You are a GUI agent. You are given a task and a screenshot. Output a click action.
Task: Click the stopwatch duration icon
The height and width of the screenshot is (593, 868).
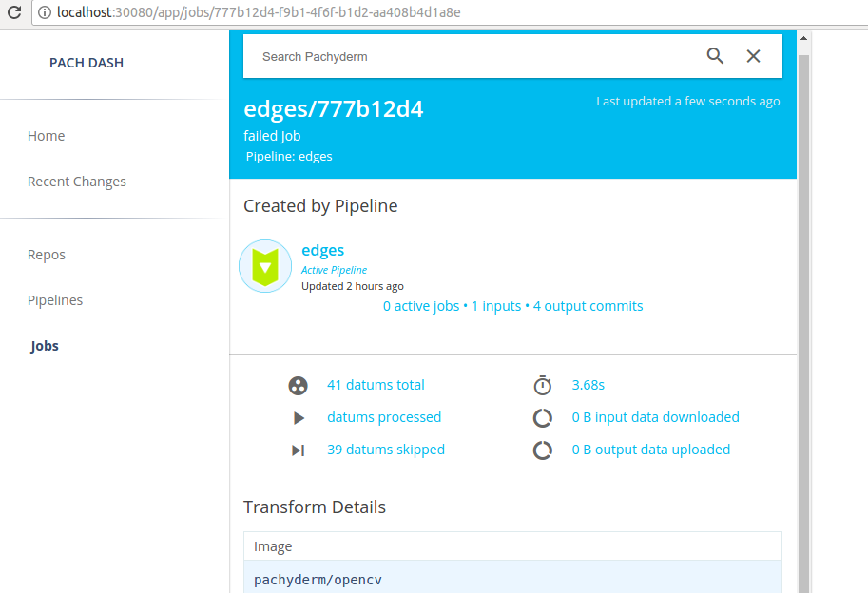click(x=542, y=386)
